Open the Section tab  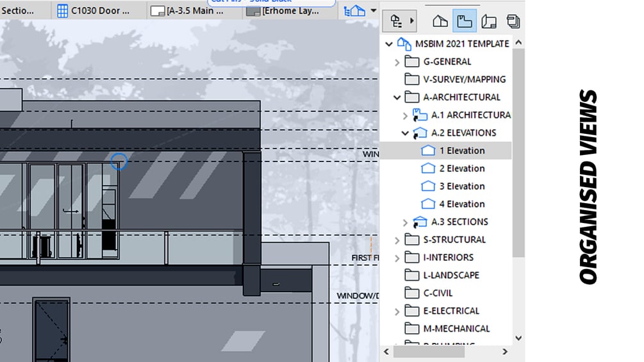[x=19, y=11]
